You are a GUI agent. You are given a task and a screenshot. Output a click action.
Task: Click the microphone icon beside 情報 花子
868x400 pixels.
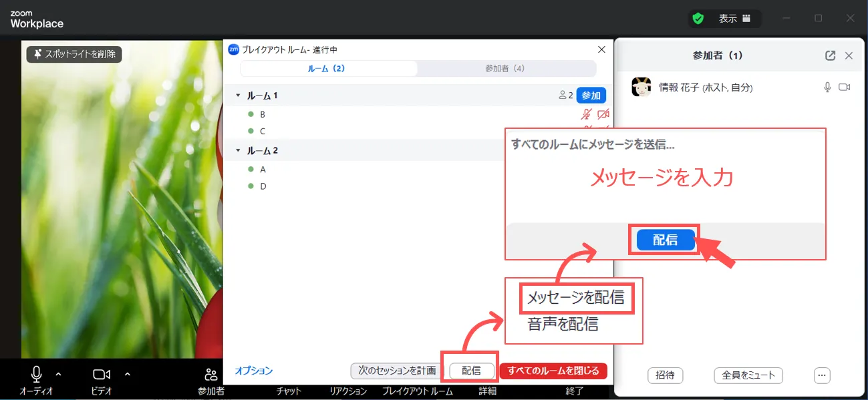(827, 87)
